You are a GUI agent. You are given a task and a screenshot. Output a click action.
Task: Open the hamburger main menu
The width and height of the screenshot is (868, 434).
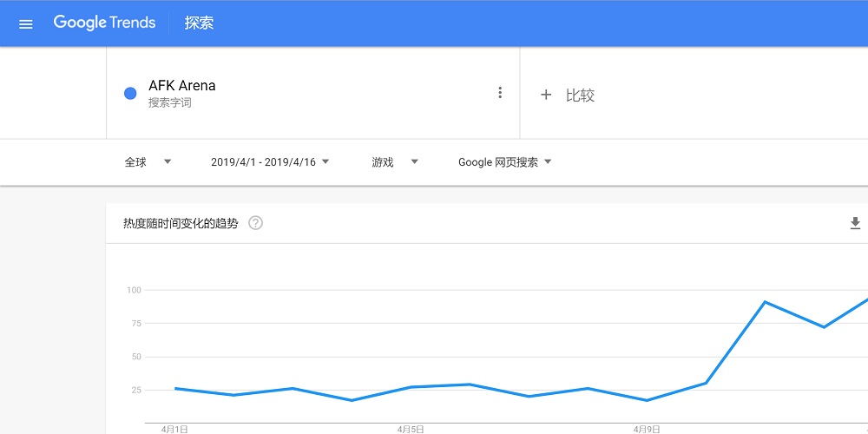[x=26, y=23]
